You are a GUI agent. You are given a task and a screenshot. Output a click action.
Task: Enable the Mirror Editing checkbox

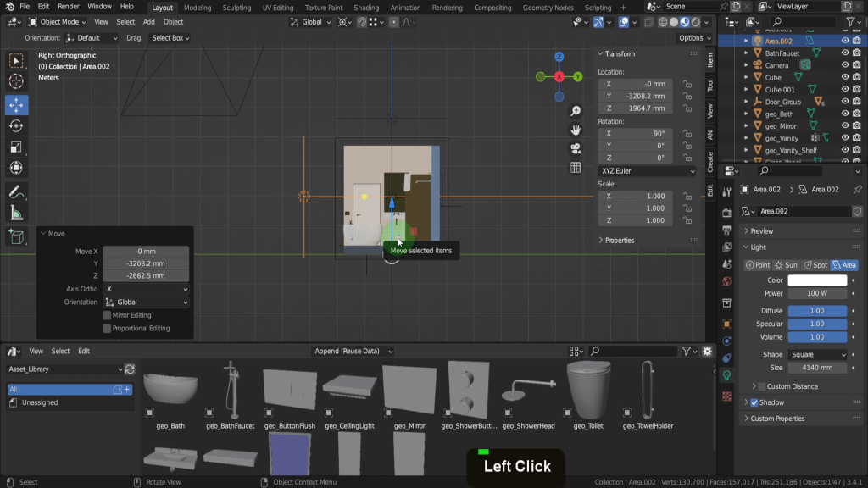click(107, 315)
